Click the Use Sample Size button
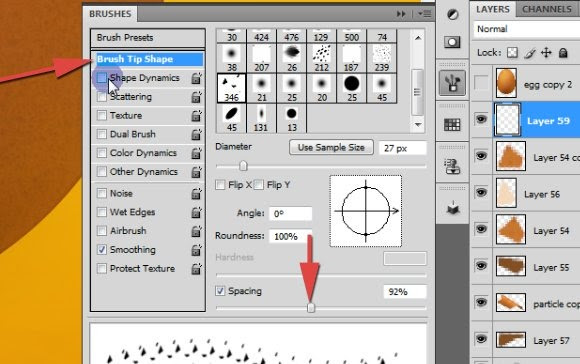This screenshot has width=580, height=364. point(331,148)
